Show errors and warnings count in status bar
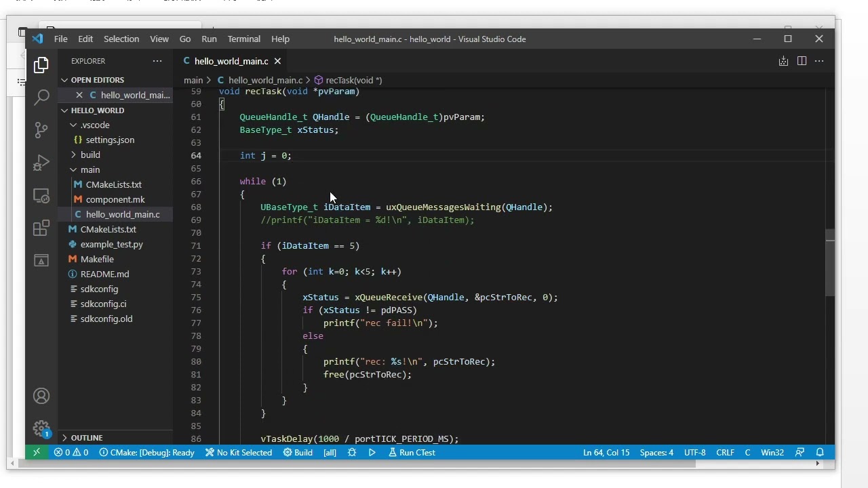Viewport: 868px width, 488px height. (71, 452)
